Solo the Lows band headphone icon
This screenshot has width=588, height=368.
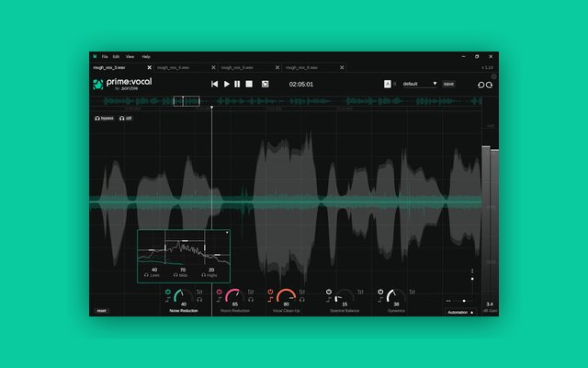146,275
